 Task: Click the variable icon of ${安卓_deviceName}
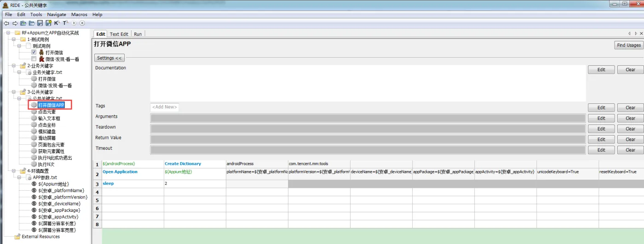[34, 204]
